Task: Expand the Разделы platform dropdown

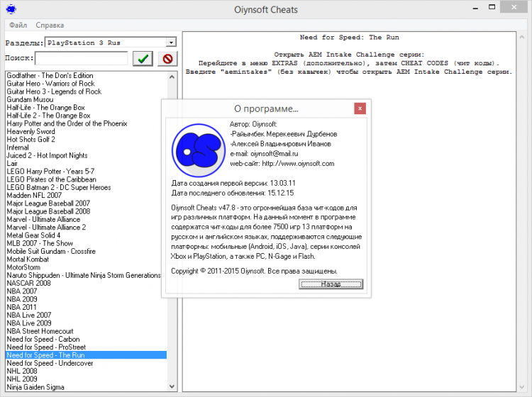Action: pos(172,43)
